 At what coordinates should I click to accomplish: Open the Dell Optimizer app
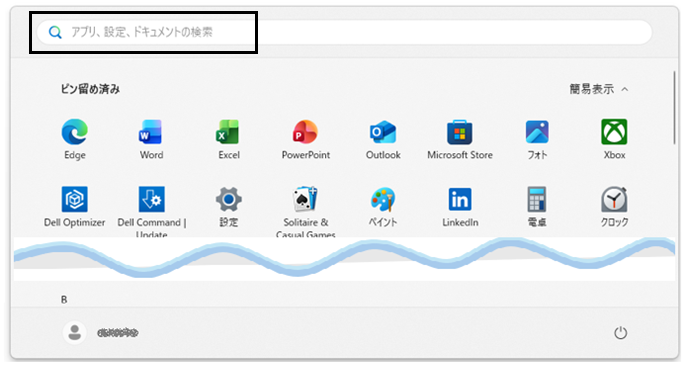[x=74, y=199]
